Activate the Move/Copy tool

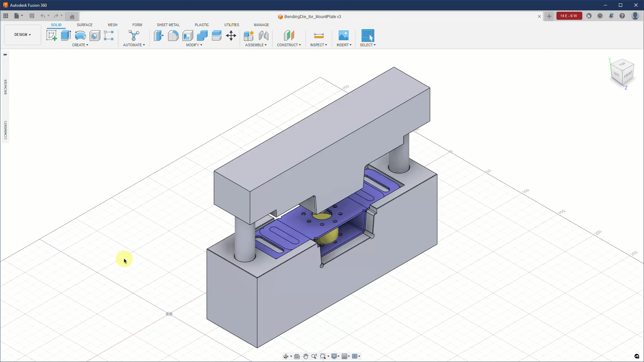coord(231,36)
